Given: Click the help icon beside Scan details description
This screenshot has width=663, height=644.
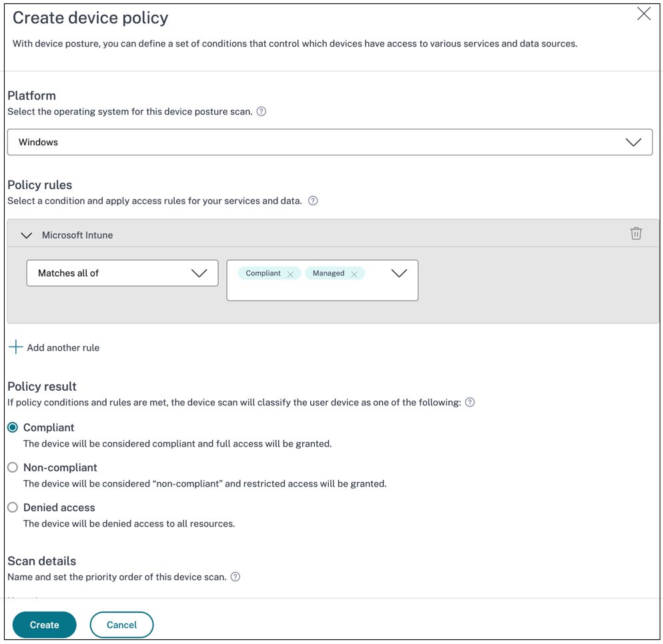Looking at the screenshot, I should 235,577.
